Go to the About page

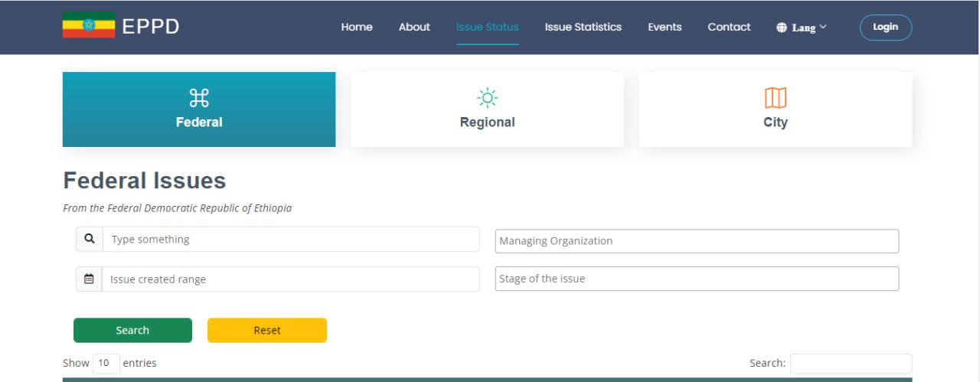click(x=414, y=27)
